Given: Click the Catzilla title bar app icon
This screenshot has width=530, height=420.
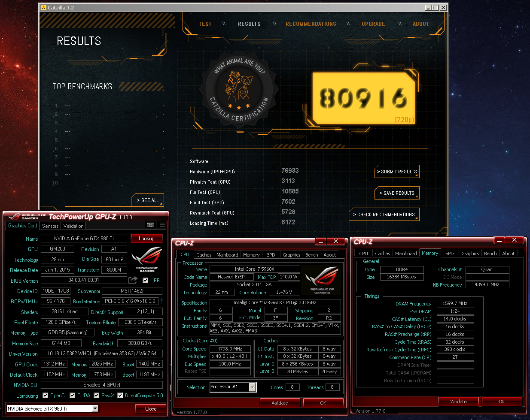Looking at the screenshot, I should (43, 8).
